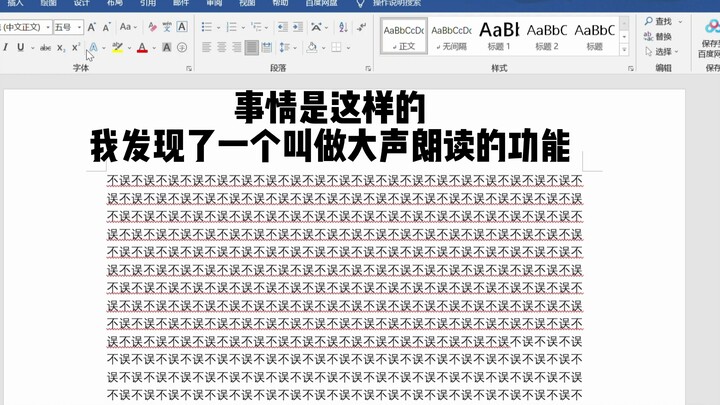The height and width of the screenshot is (405, 720).
Task: Expand the font color dropdown arrow
Action: click(154, 48)
